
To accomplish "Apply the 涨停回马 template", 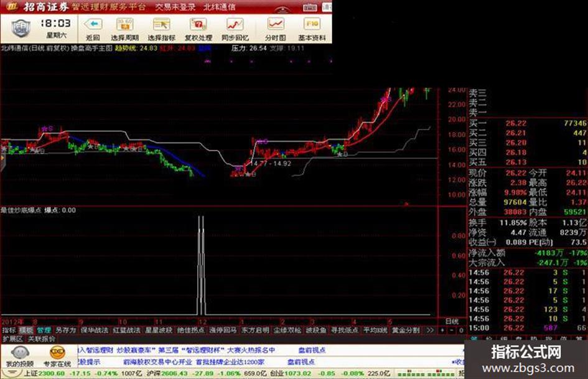I will (223, 330).
